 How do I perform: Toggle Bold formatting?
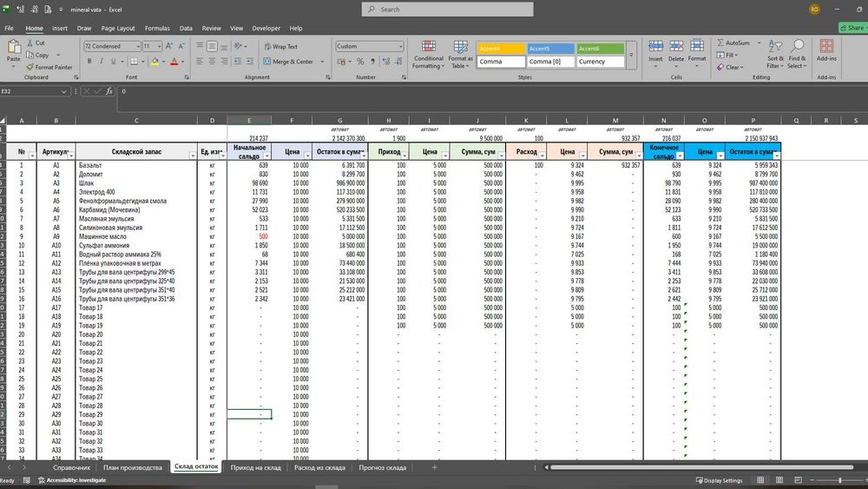(89, 62)
